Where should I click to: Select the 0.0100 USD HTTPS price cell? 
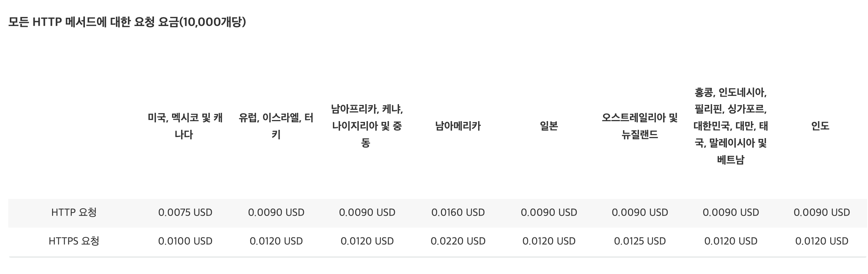pos(185,241)
